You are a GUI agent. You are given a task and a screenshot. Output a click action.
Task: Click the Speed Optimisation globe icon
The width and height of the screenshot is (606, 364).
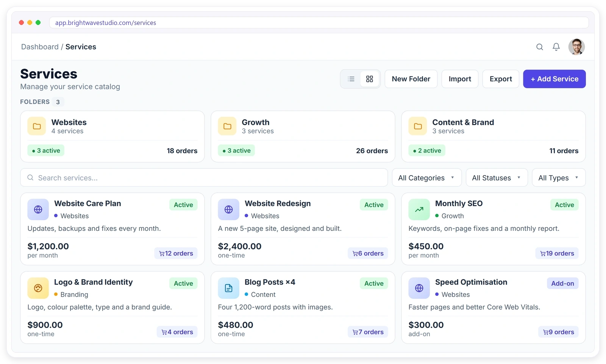[419, 288]
